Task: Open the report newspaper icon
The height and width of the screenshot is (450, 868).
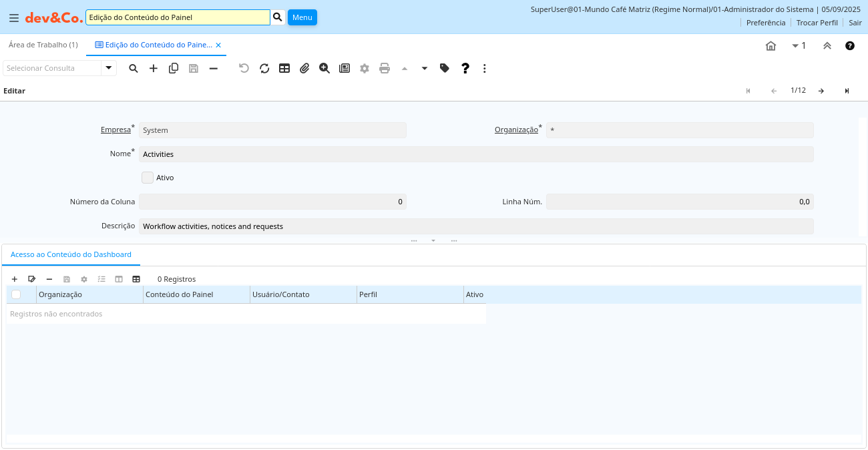Action: [345, 68]
